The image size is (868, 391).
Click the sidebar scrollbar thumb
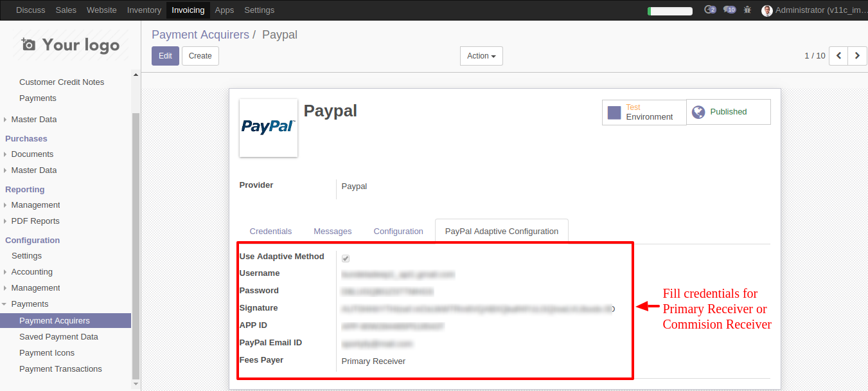[x=136, y=246]
